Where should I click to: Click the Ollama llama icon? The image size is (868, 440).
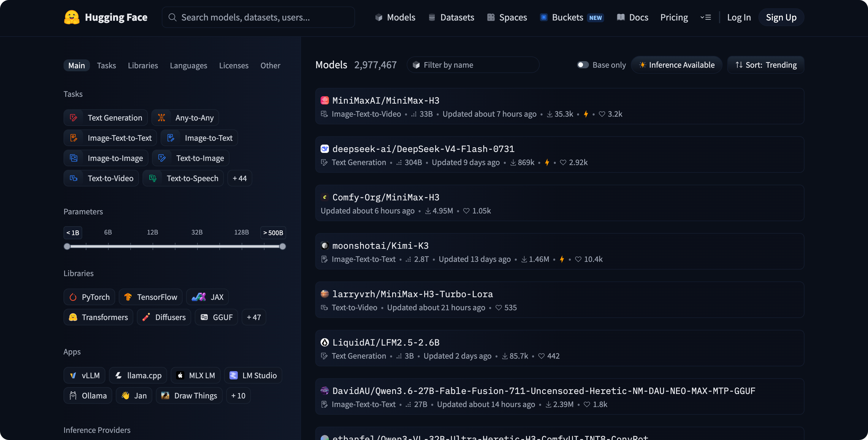click(x=73, y=395)
